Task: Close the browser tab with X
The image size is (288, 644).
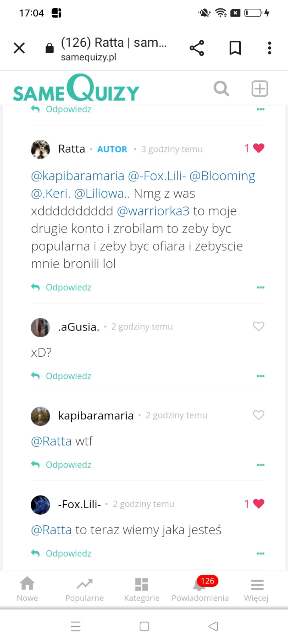Action: (19, 48)
